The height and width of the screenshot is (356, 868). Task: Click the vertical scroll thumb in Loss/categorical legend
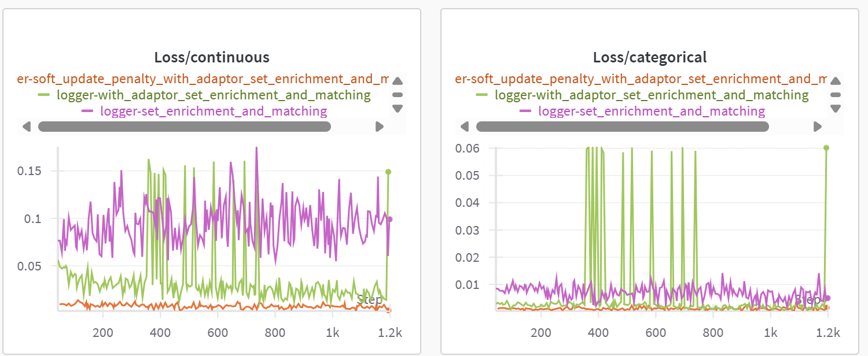(x=835, y=95)
